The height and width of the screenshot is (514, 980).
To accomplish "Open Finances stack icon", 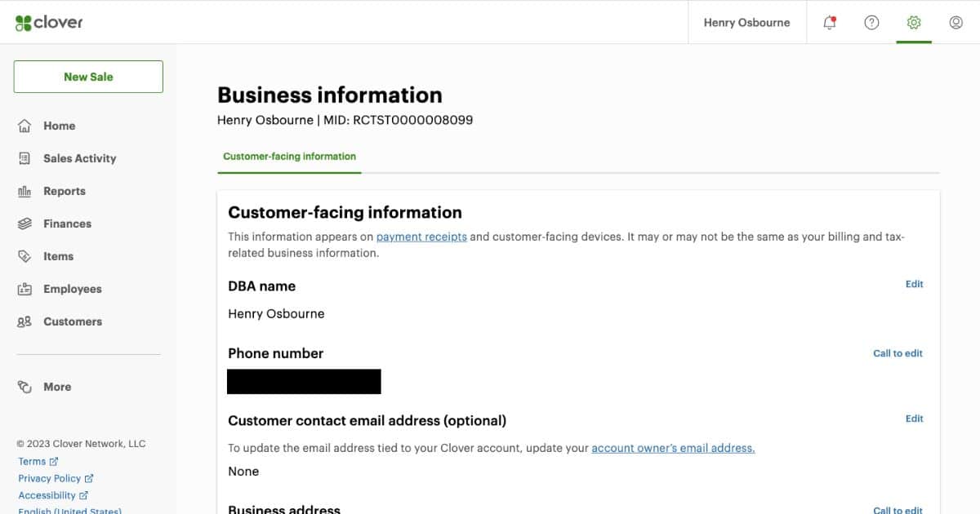I will [x=24, y=224].
